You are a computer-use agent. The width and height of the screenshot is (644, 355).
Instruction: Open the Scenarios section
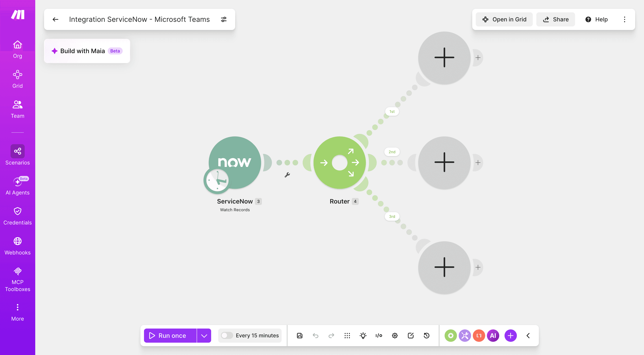pos(17,155)
